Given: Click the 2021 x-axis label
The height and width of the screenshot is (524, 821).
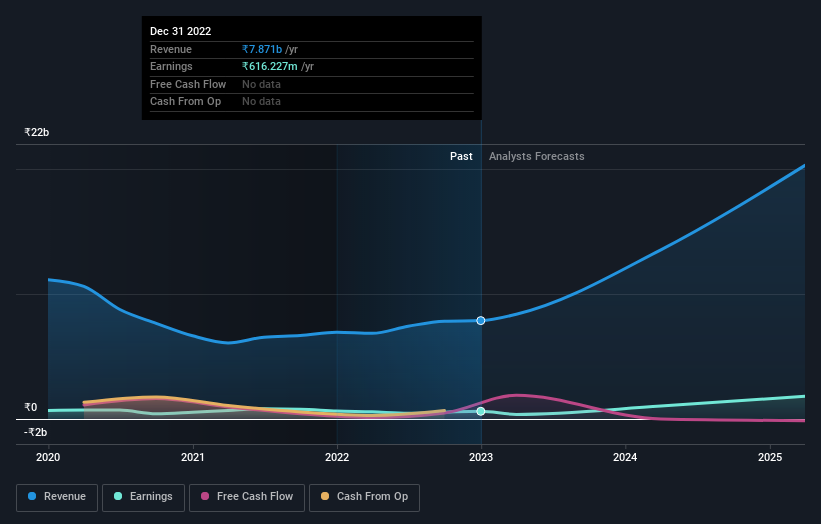Looking at the screenshot, I should tap(193, 458).
